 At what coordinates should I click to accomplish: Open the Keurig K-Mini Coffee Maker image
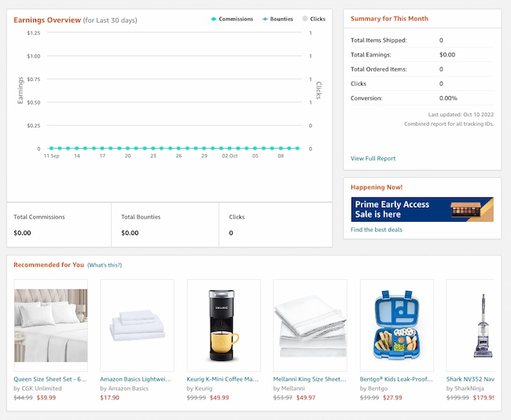pos(223,325)
